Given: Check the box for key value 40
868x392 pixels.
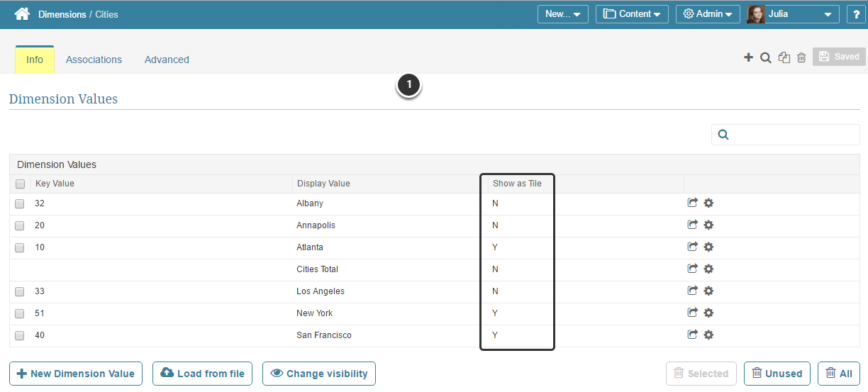Looking at the screenshot, I should (x=20, y=336).
